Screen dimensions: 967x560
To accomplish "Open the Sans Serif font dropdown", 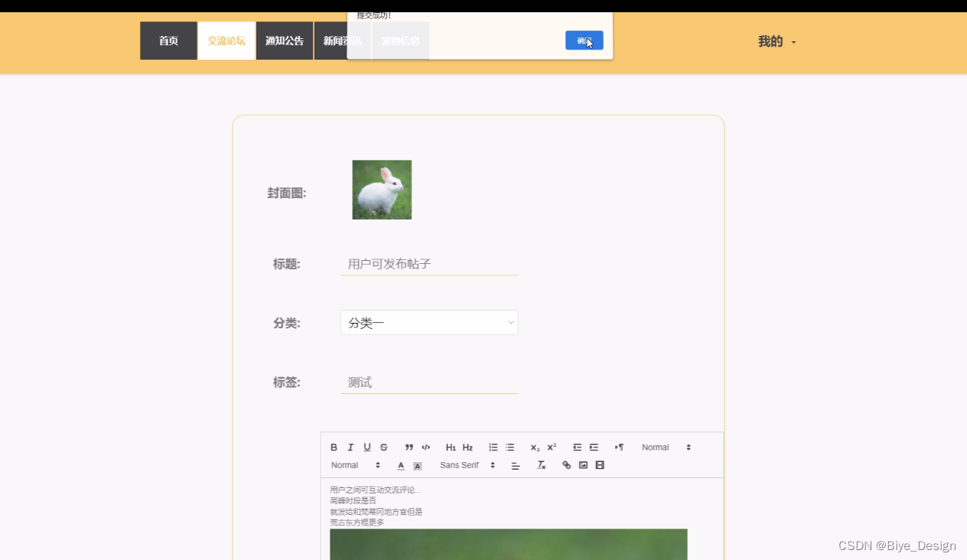I will point(467,465).
